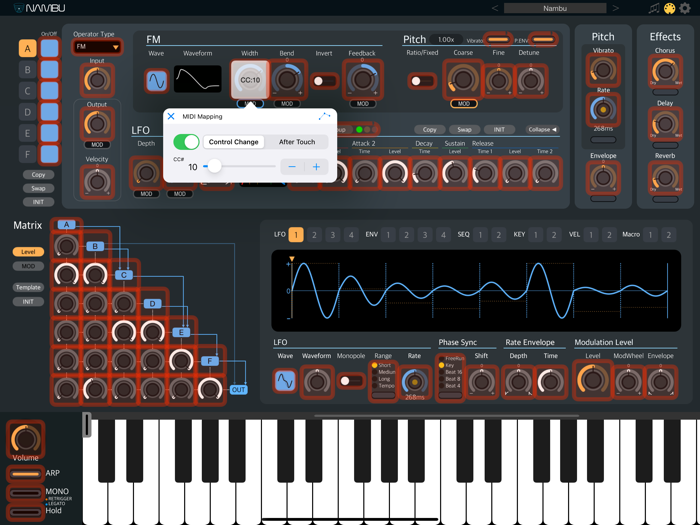This screenshot has height=525, width=700.
Task: Toggle the MONO switch
Action: (25, 493)
